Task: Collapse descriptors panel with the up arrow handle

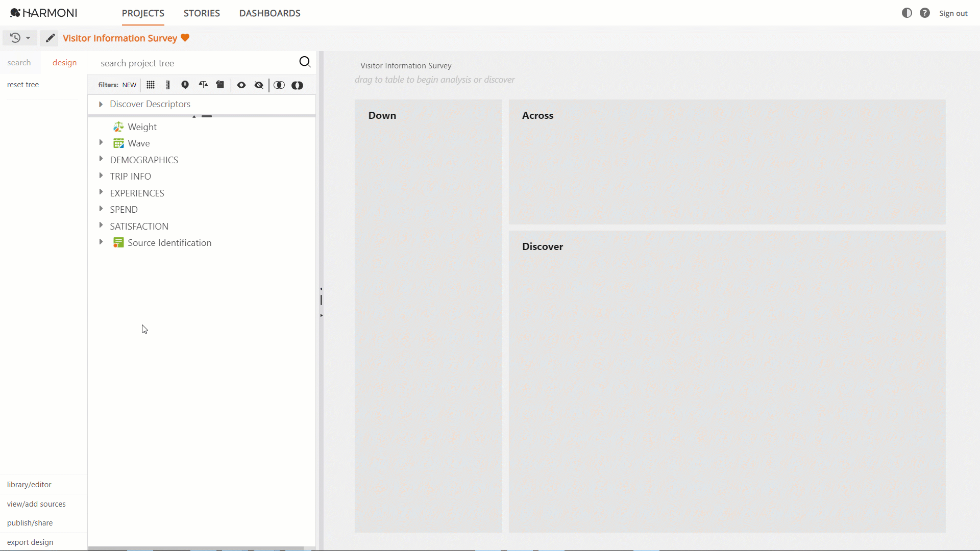Action: (194, 116)
